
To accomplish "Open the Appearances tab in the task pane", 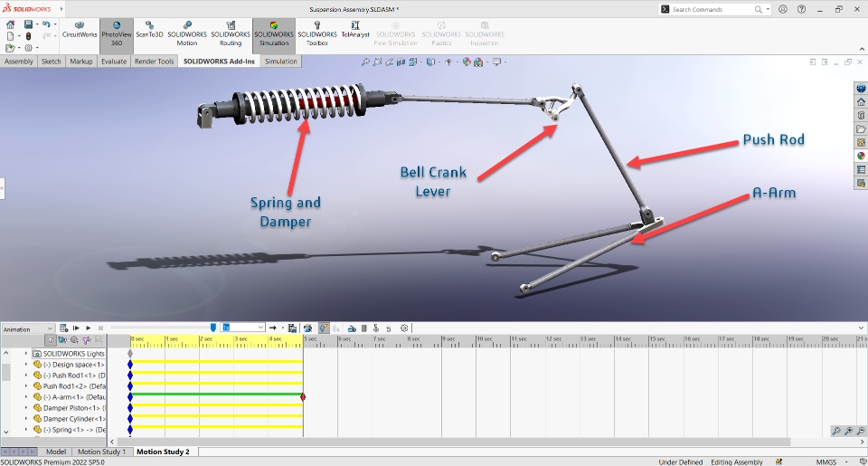I will (861, 157).
